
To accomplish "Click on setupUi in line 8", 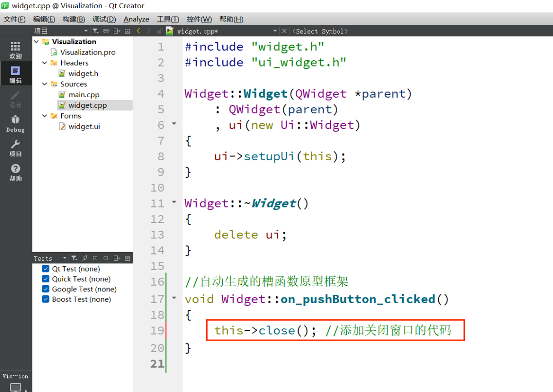I will [269, 156].
